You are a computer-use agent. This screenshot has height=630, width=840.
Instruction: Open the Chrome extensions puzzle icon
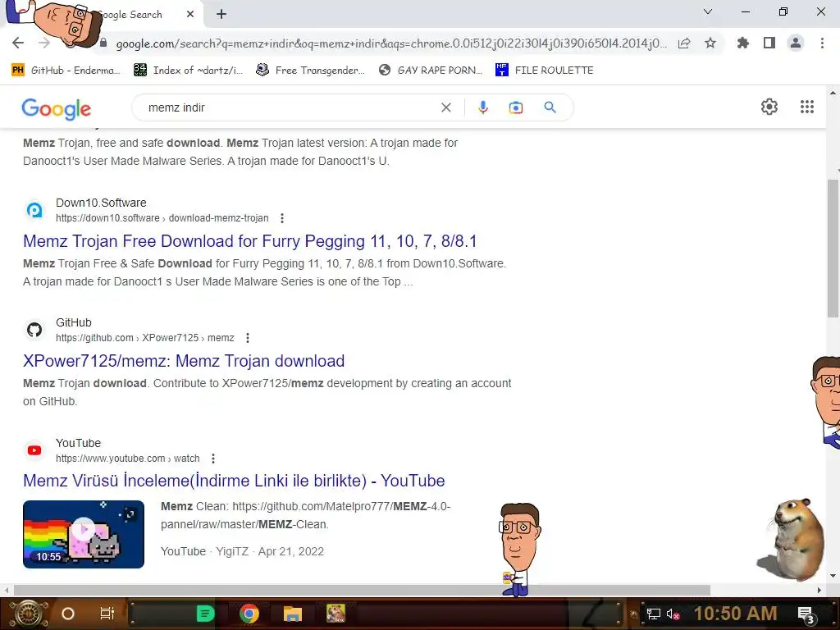click(x=743, y=43)
